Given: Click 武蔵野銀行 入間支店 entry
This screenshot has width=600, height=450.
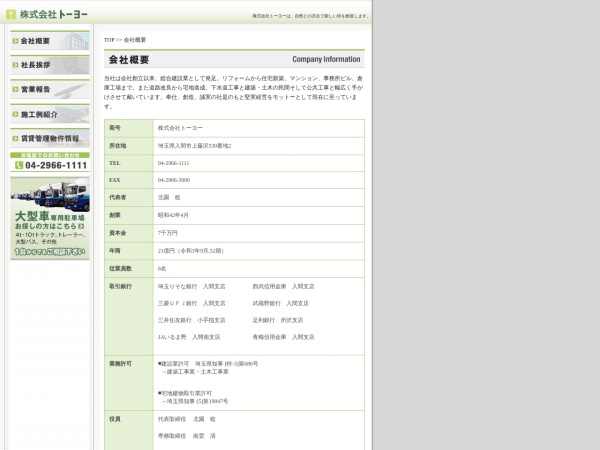Looking at the screenshot, I should (280, 303).
